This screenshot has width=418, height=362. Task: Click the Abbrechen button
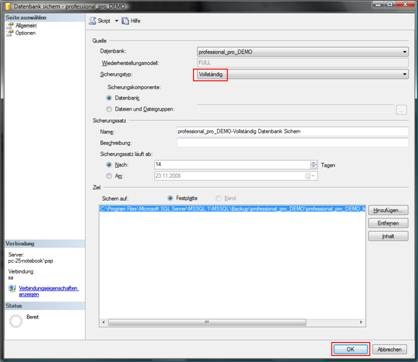coord(389,349)
